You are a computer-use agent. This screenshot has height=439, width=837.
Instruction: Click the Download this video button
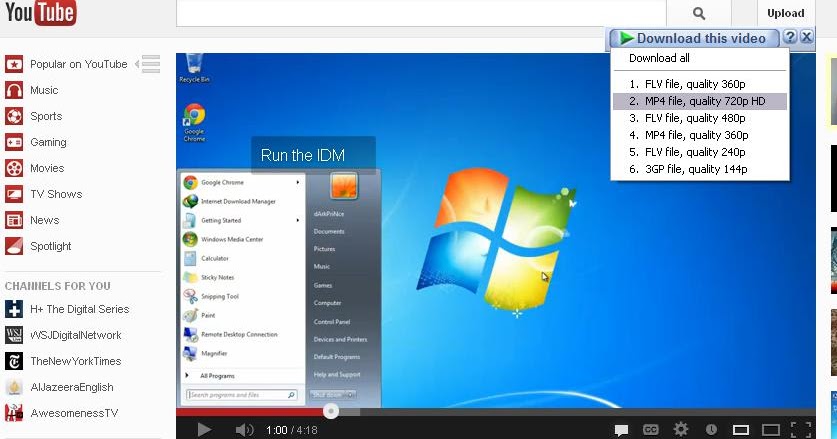(x=694, y=38)
